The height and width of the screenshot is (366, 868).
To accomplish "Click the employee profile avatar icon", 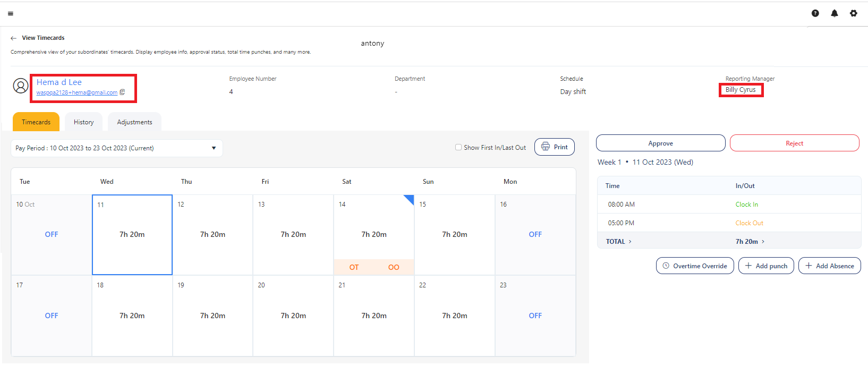I will 21,86.
